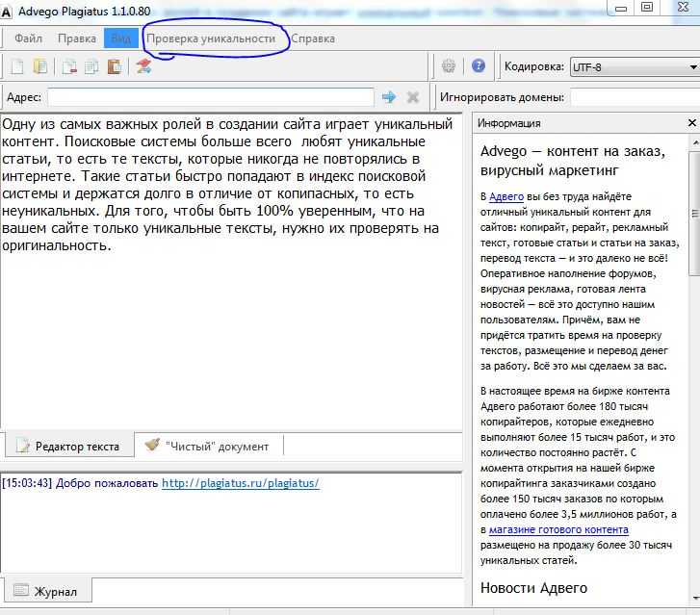Click the info panel scrollbar down arrow
The image size is (700, 615).
coord(694,598)
